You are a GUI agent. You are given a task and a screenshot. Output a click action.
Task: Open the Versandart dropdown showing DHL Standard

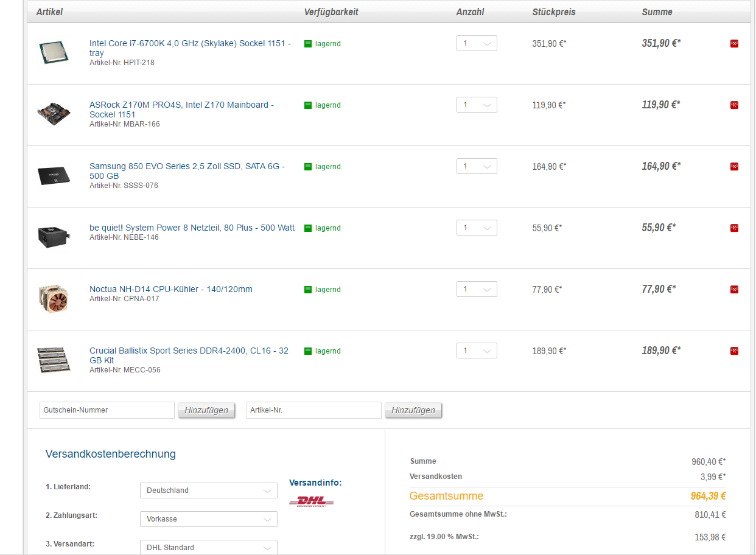pos(209,547)
